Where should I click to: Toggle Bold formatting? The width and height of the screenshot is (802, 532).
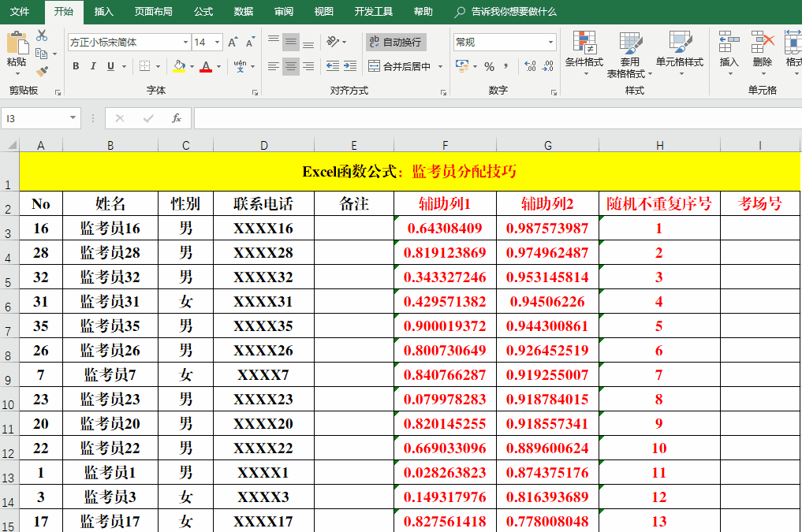pyautogui.click(x=76, y=67)
